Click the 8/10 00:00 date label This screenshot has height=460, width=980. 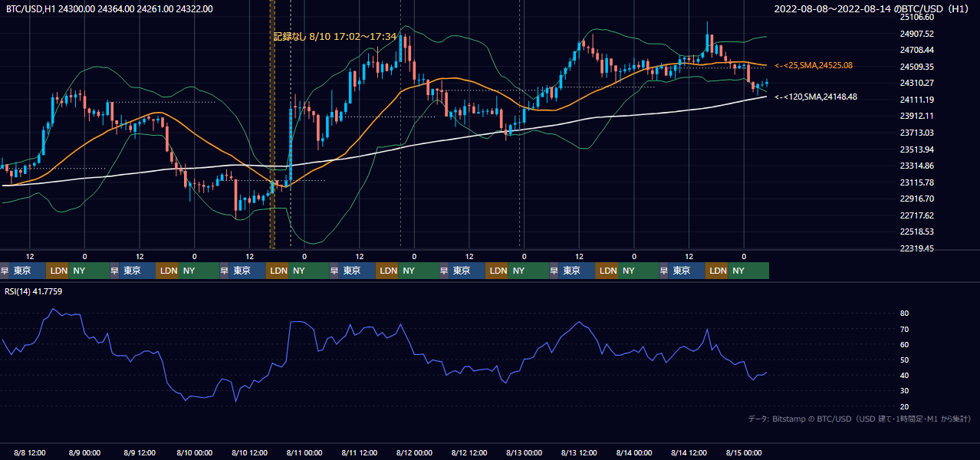pyautogui.click(x=194, y=452)
